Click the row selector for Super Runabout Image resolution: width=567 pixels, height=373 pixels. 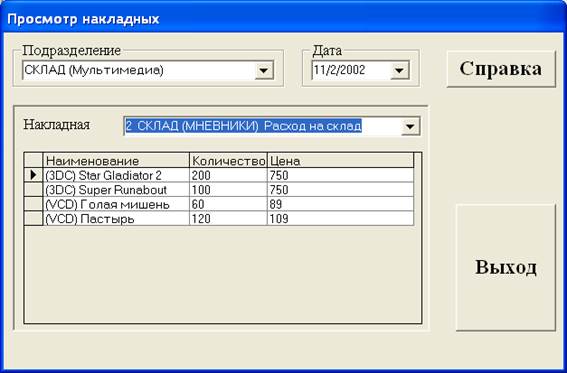[33, 190]
